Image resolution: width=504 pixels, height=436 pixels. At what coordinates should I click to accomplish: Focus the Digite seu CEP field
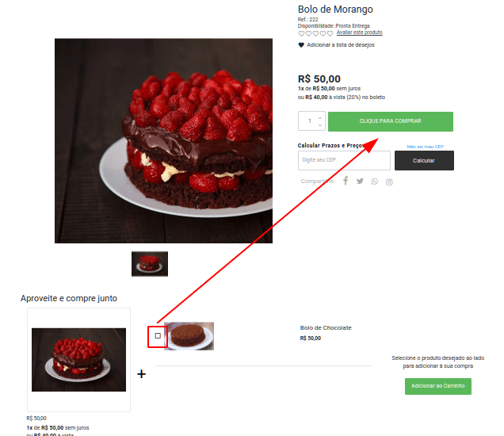tap(344, 160)
